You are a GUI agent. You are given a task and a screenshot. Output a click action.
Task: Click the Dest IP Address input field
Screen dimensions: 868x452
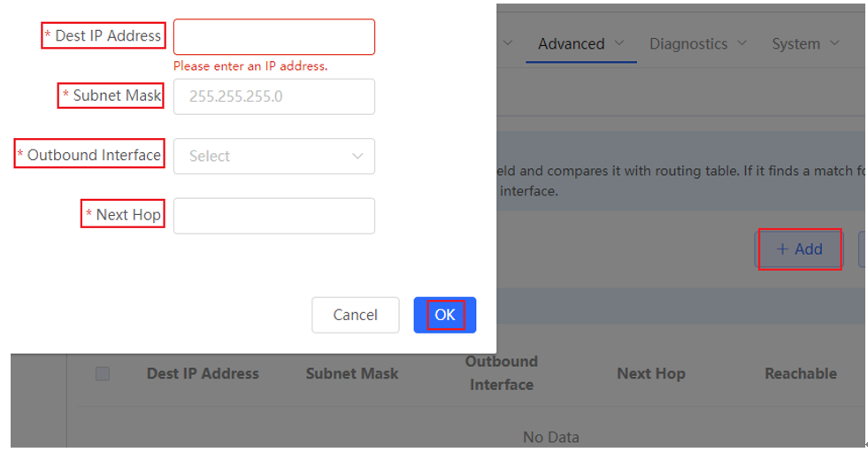tap(274, 36)
